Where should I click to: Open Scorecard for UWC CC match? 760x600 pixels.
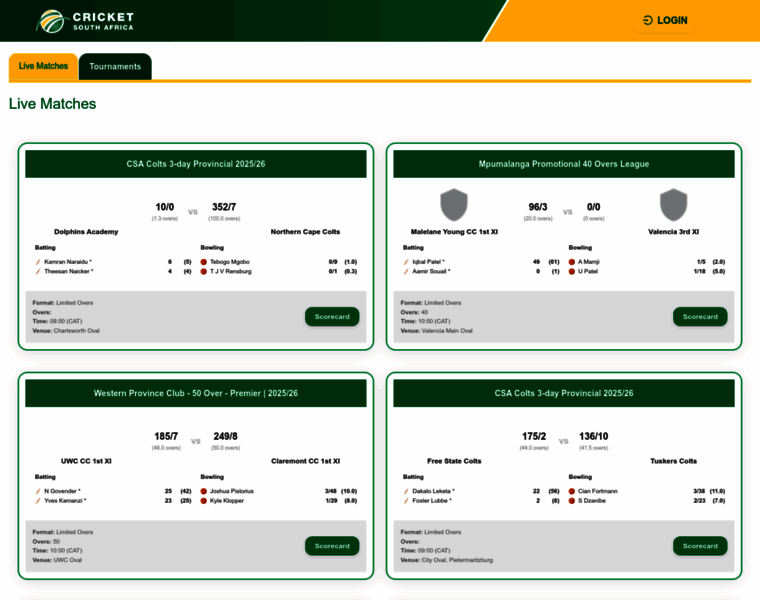[332, 546]
